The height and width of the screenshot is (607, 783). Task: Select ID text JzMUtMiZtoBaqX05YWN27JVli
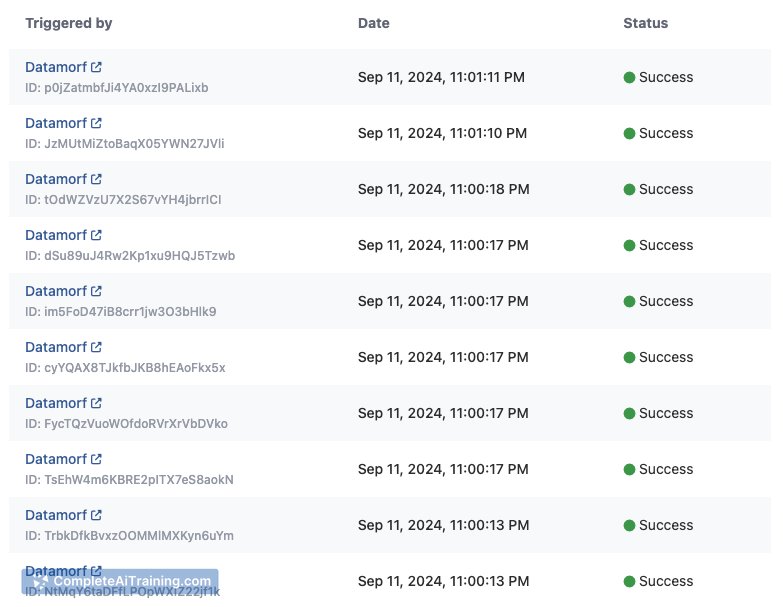[134, 144]
